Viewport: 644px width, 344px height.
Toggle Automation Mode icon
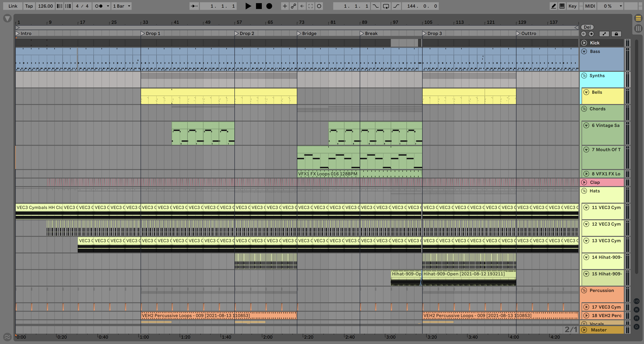coord(604,34)
